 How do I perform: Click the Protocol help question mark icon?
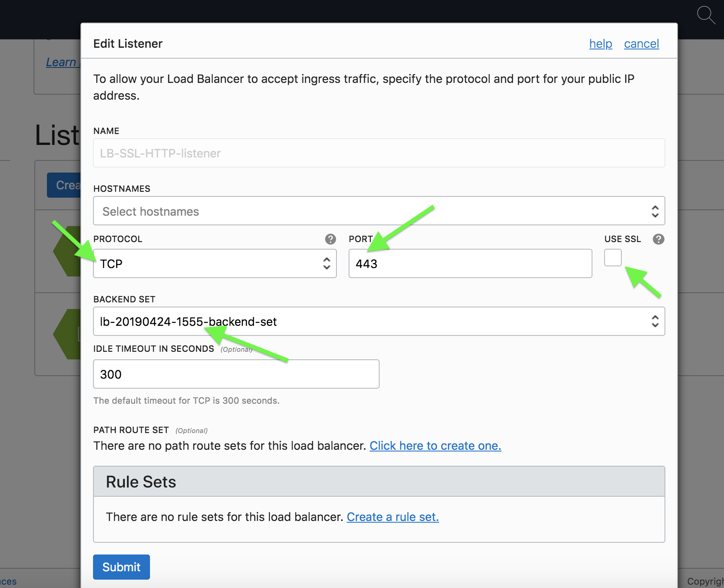point(331,239)
